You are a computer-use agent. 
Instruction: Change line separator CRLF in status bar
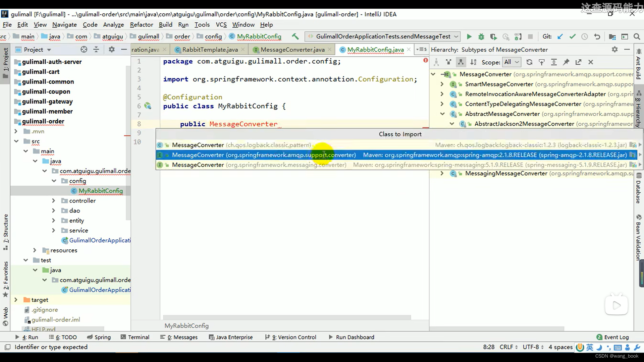[x=508, y=347]
